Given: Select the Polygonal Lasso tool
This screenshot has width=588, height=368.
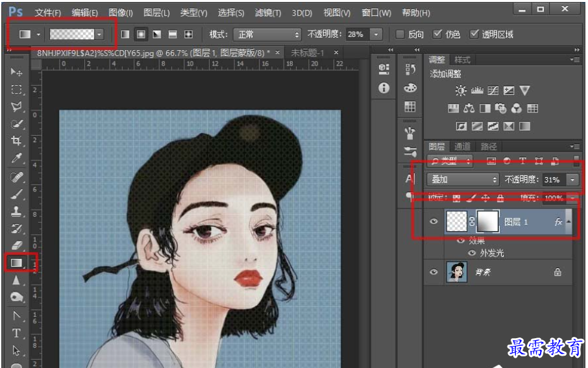Looking at the screenshot, I should [16, 106].
